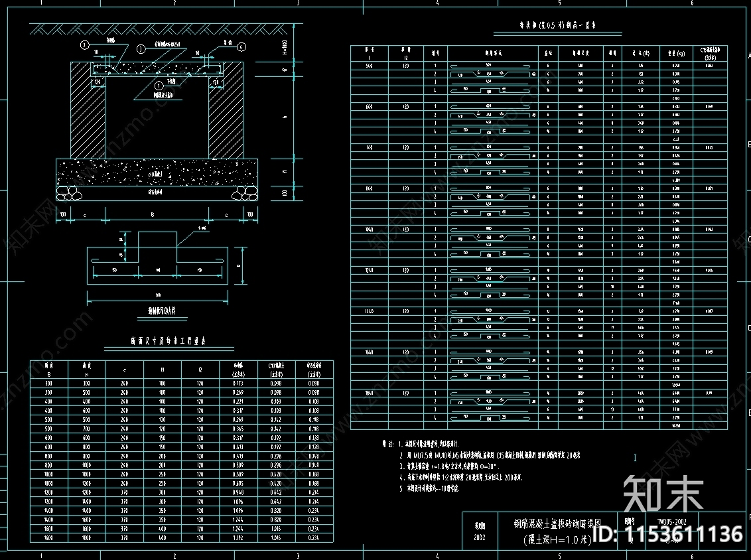Click note 4 mentioning 1:2 mortar and 200

tap(461, 477)
